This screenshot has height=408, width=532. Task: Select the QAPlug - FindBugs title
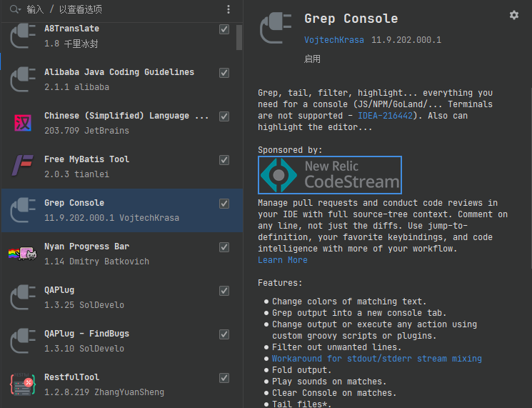coord(86,334)
